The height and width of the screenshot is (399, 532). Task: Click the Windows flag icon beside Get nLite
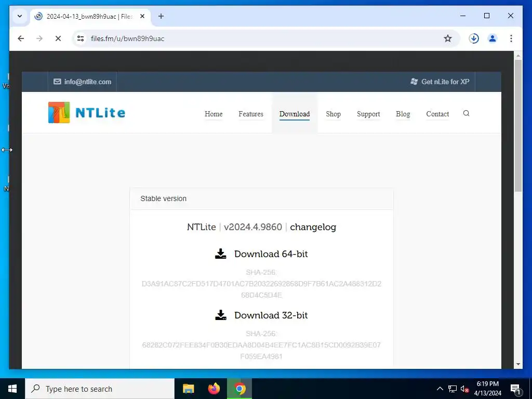(414, 82)
